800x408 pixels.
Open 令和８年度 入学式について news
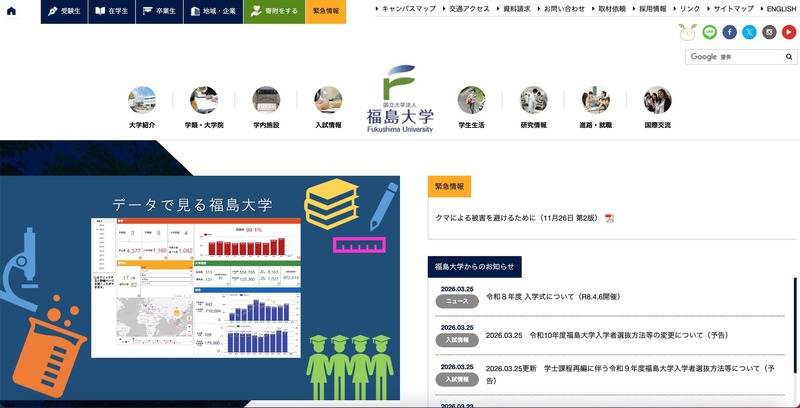point(553,297)
